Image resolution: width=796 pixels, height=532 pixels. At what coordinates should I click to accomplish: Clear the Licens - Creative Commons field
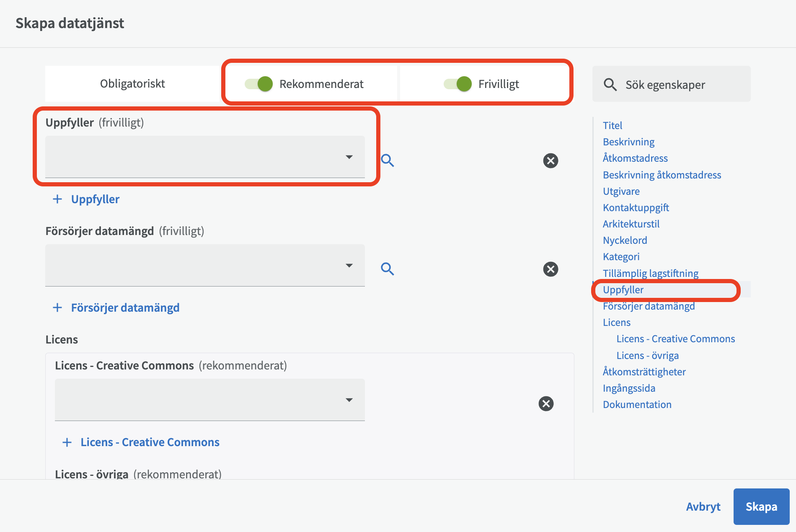[546, 403]
